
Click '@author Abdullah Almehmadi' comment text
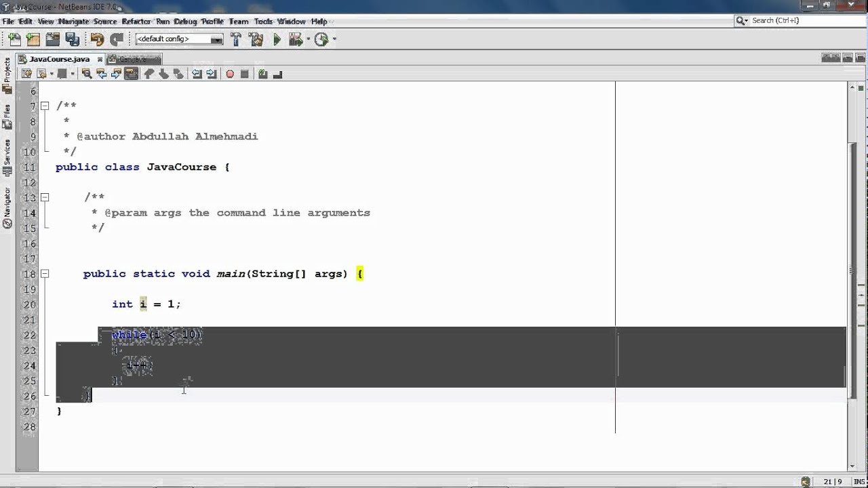click(x=167, y=136)
